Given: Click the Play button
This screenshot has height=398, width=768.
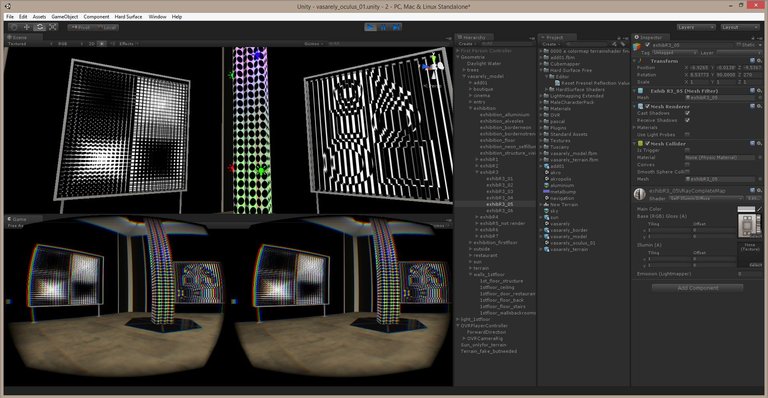Looking at the screenshot, I should point(371,27).
